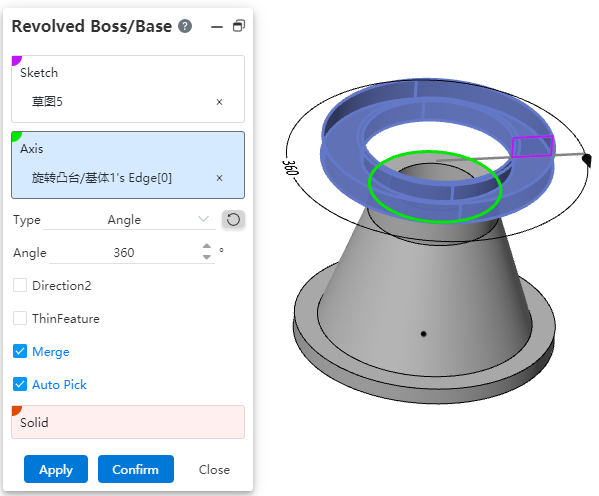Click the magenta sketch rectangle in the preview

(x=532, y=146)
